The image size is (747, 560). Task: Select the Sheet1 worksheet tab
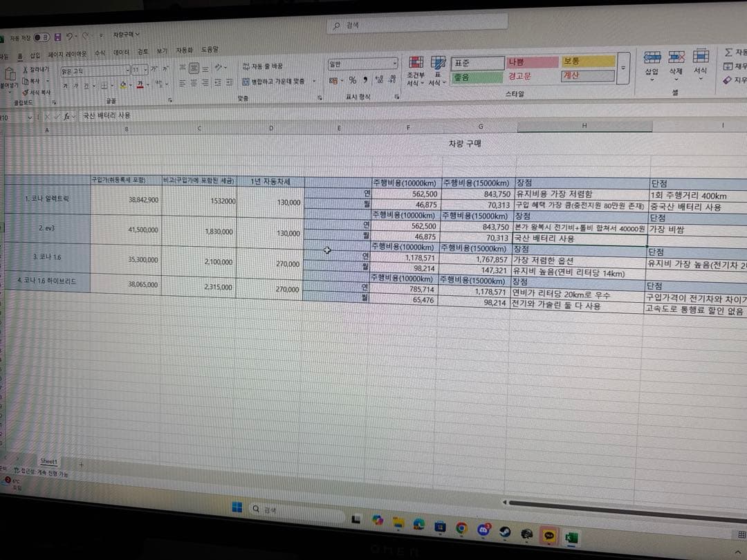coord(48,461)
